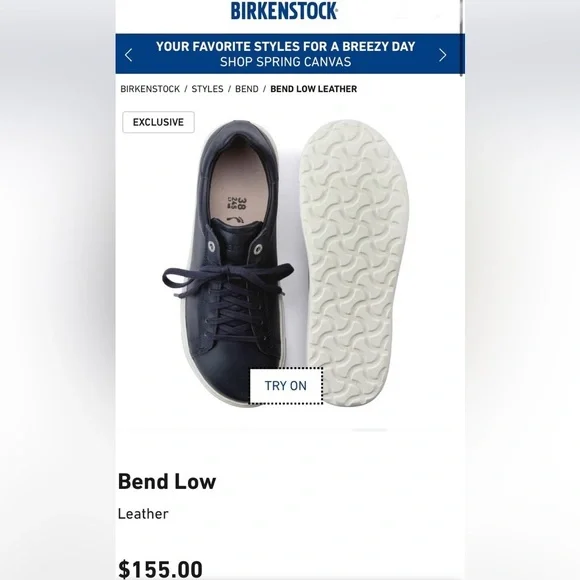
Task: Click the breezy day promo headline
Action: pos(285,47)
